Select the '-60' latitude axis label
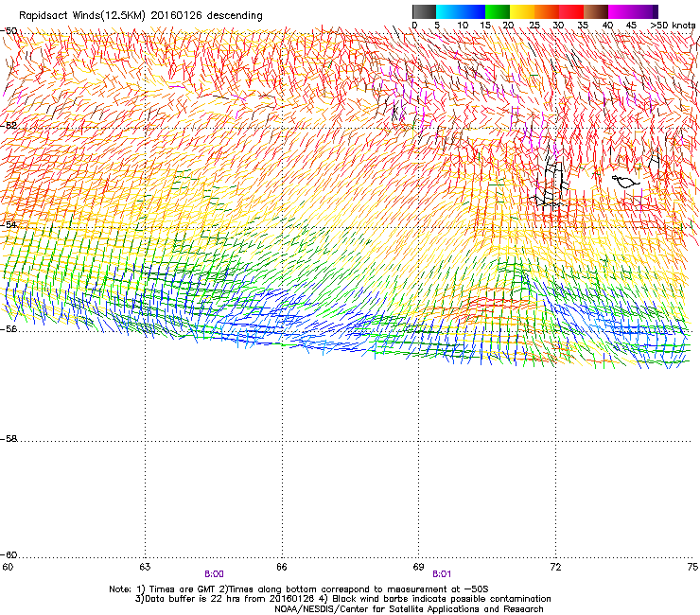700x615 pixels. point(9,554)
